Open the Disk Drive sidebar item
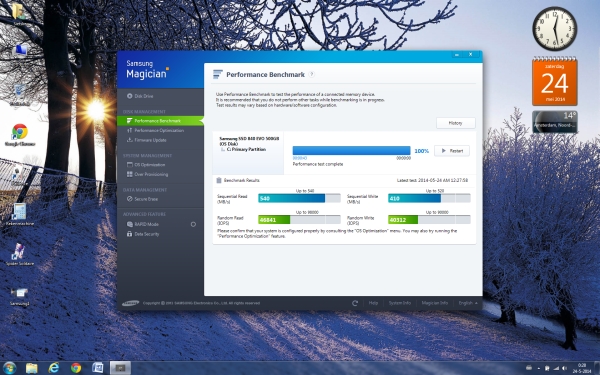The width and height of the screenshot is (600, 375). (140, 96)
